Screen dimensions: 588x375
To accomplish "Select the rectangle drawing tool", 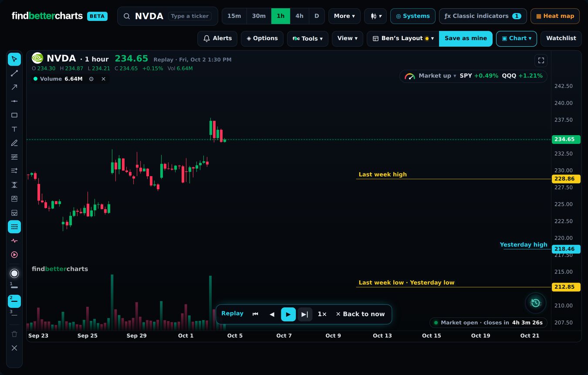I will (x=14, y=115).
